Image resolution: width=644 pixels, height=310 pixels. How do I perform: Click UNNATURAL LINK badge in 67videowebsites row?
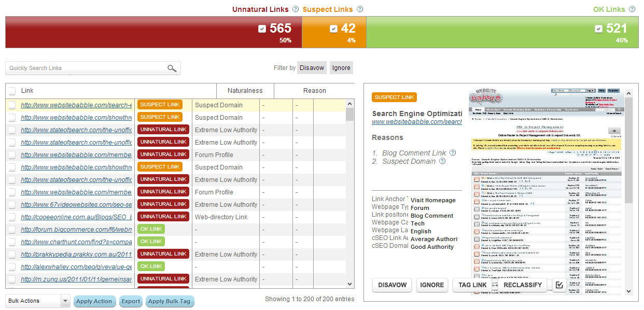[x=163, y=204]
